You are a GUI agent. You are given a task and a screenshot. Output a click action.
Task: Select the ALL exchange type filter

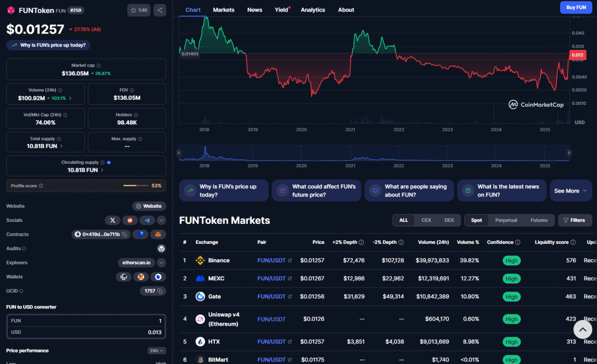tap(403, 220)
